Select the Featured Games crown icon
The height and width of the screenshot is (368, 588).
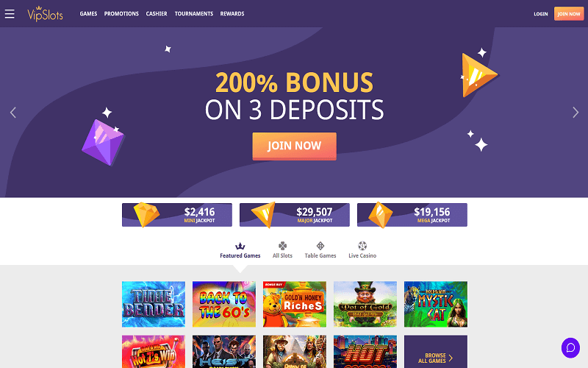[240, 246]
